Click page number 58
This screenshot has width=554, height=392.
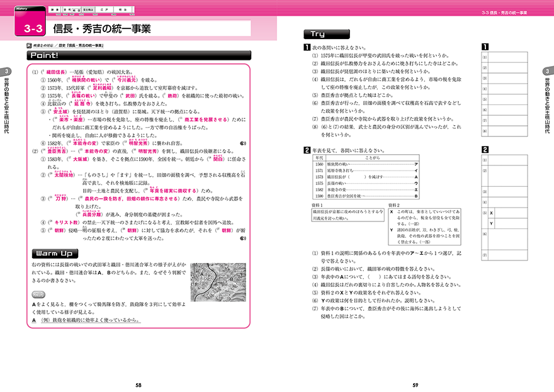pyautogui.click(x=138, y=385)
